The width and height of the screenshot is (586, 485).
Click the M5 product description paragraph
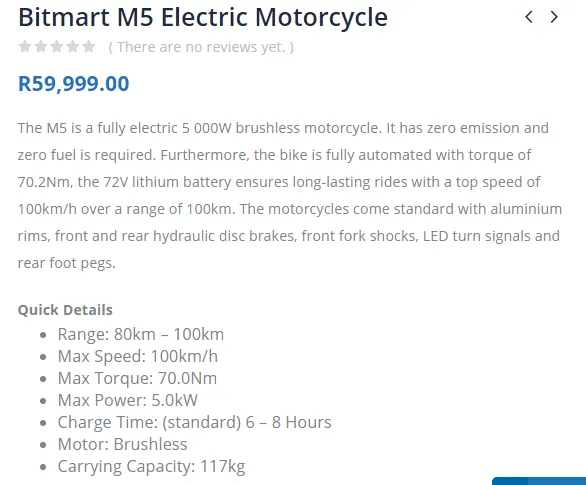pyautogui.click(x=290, y=195)
